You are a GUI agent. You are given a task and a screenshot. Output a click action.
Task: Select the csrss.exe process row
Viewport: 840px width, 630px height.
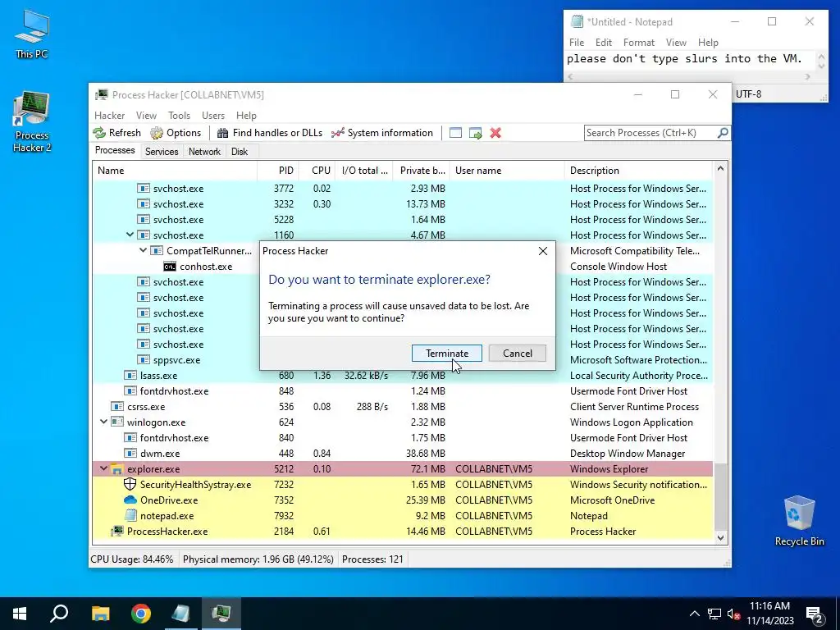tap(403, 407)
